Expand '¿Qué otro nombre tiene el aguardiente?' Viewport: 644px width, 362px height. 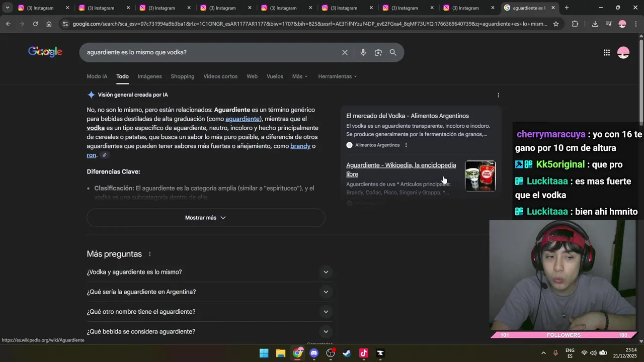[x=209, y=312]
